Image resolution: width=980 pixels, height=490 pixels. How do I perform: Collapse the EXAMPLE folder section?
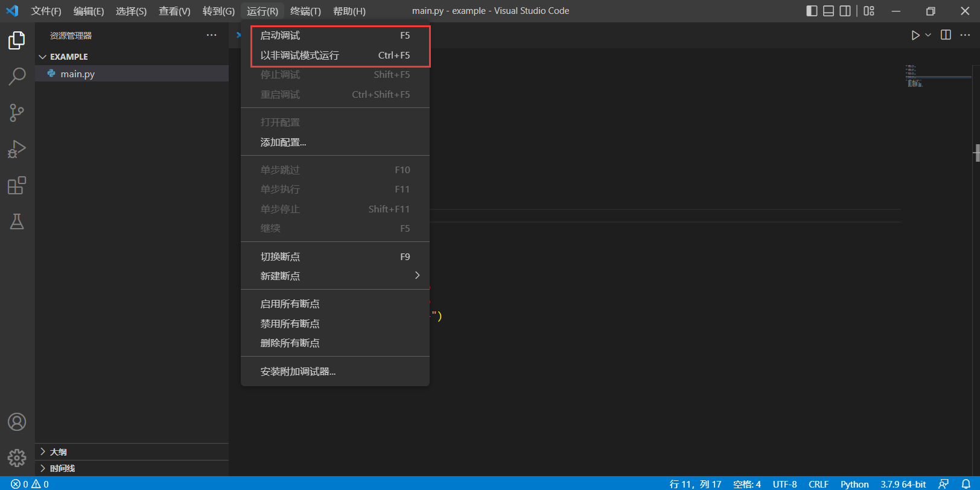pos(43,57)
